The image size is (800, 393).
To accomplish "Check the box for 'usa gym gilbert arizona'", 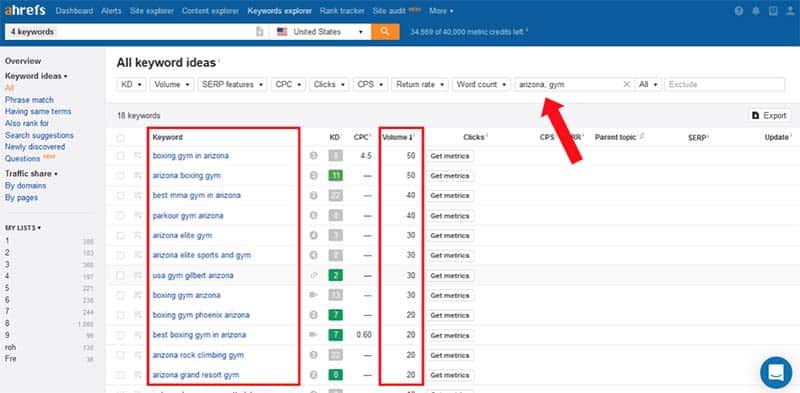I will pos(120,275).
